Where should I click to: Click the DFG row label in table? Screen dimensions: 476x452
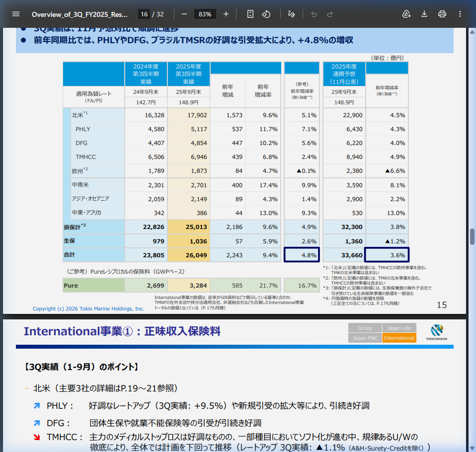point(81,143)
